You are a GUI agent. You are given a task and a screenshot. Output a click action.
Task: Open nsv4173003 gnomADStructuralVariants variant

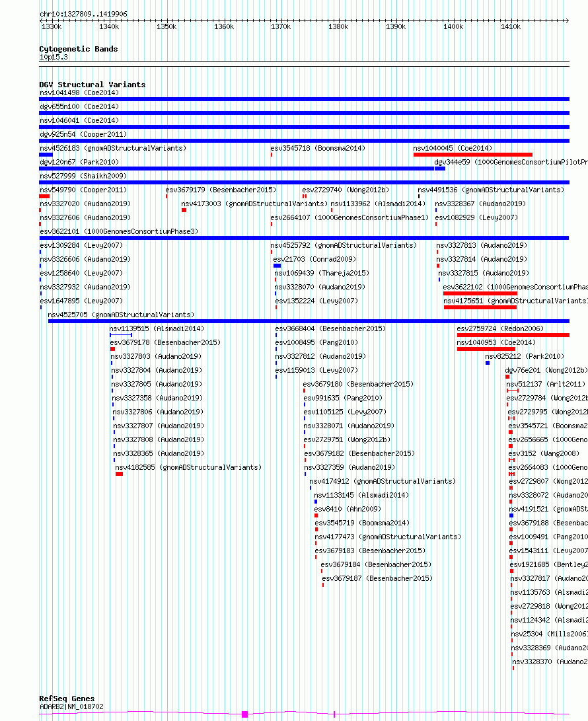(x=254, y=204)
